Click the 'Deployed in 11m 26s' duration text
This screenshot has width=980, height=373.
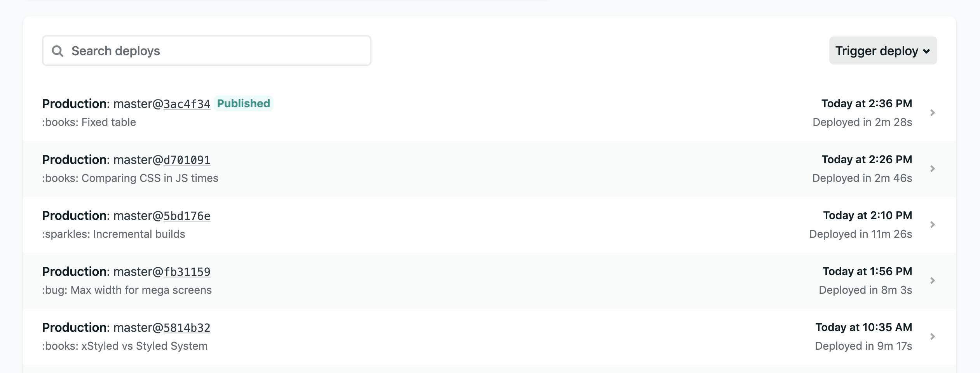pyautogui.click(x=860, y=234)
